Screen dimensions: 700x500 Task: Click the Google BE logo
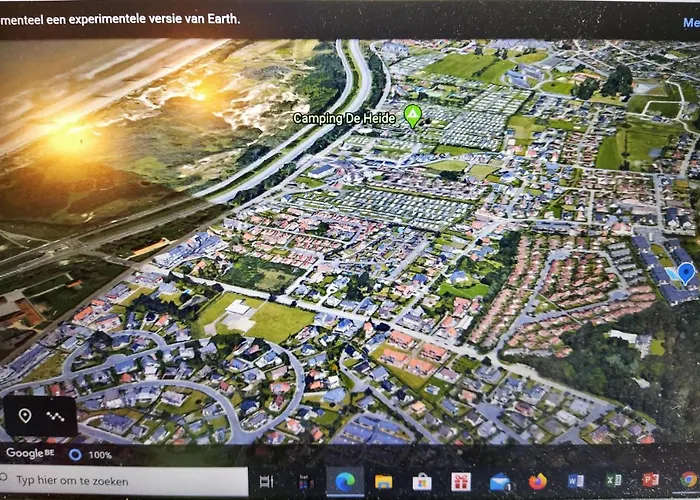click(30, 453)
